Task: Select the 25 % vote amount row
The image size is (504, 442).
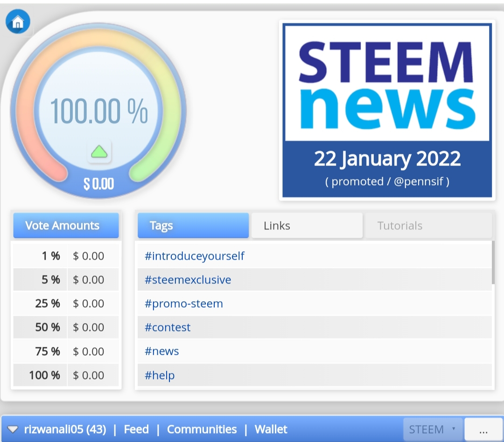Action: point(66,304)
